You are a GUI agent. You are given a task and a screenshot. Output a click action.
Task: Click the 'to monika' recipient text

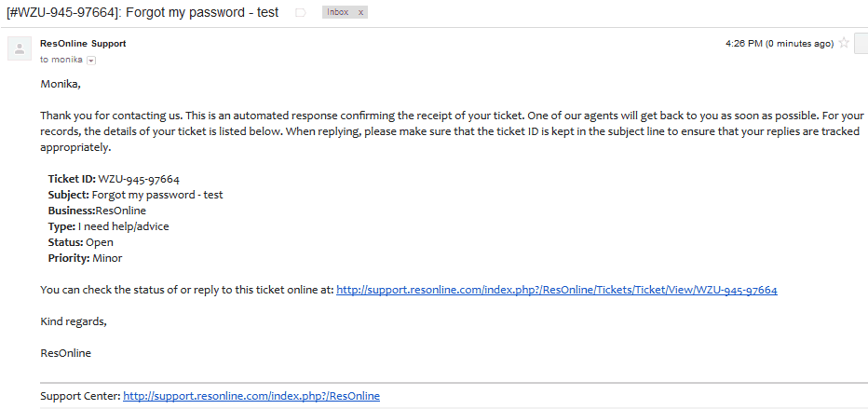(61, 60)
